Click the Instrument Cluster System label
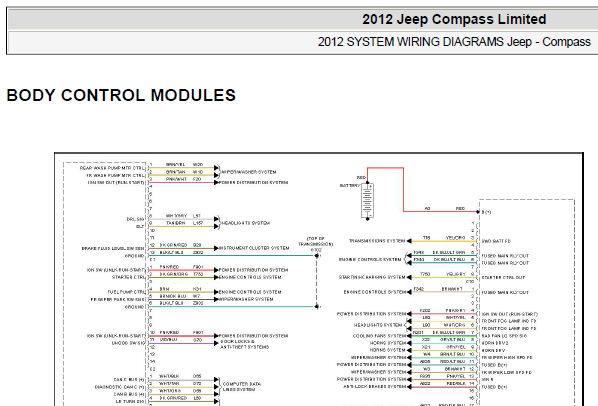 click(x=254, y=248)
